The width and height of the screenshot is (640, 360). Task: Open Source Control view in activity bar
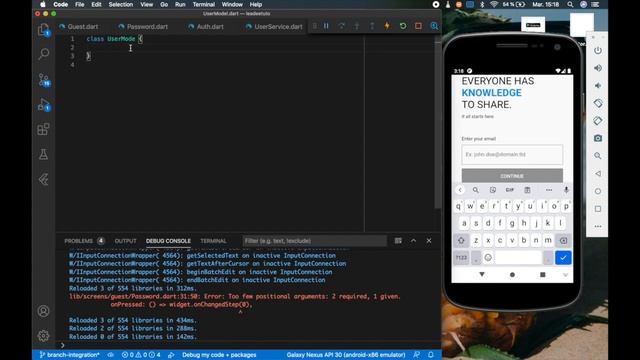point(43,80)
